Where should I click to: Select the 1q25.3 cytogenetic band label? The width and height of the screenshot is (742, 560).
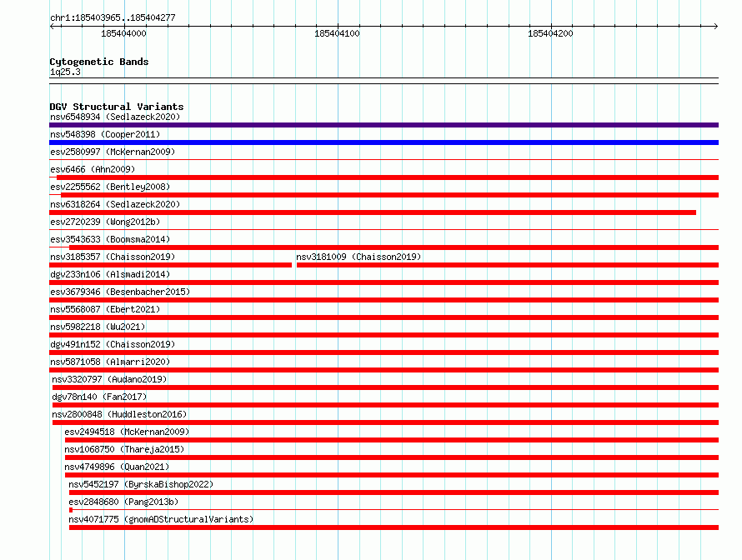pyautogui.click(x=65, y=72)
